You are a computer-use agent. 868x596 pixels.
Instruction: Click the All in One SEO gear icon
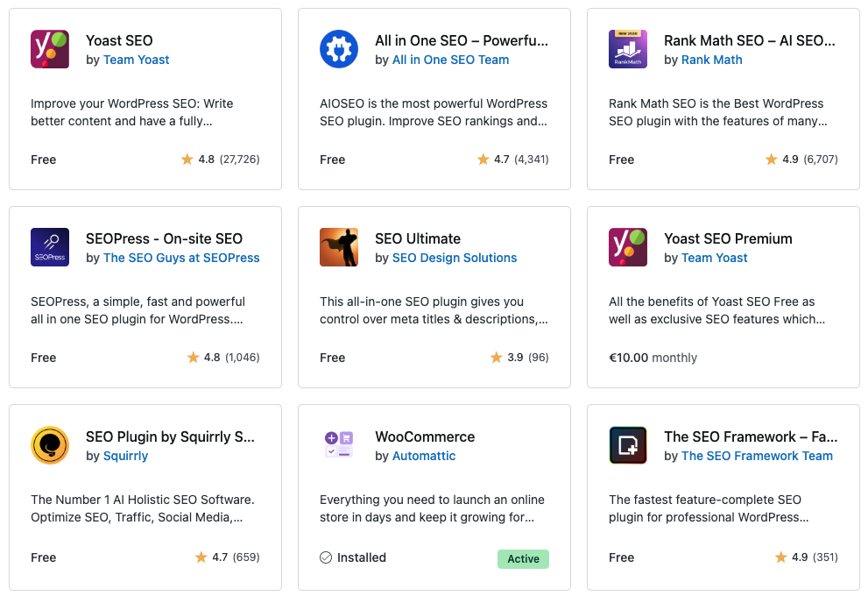click(x=339, y=49)
